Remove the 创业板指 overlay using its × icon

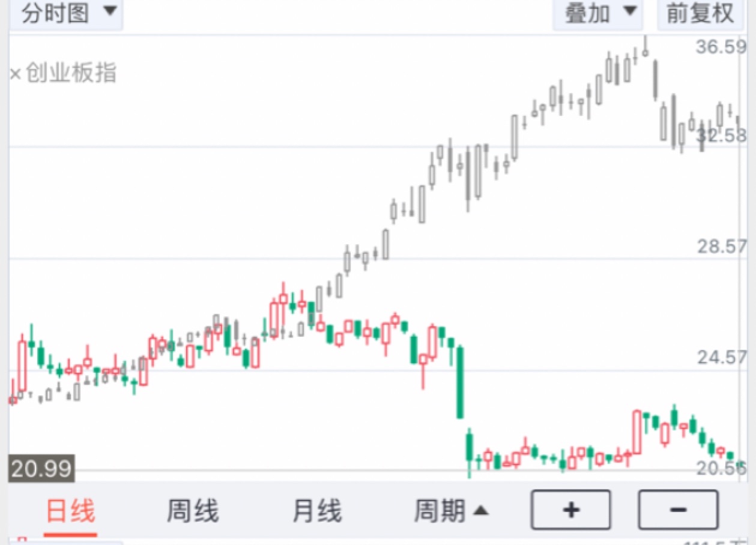[x=16, y=74]
